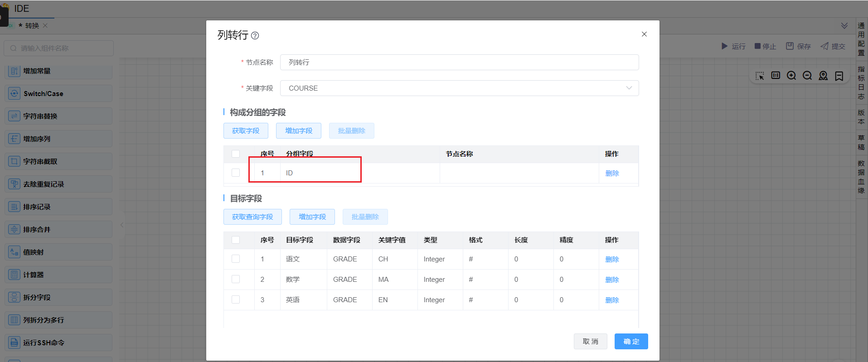Click the 计算器 component icon
This screenshot has width=868, height=362.
pos(15,275)
